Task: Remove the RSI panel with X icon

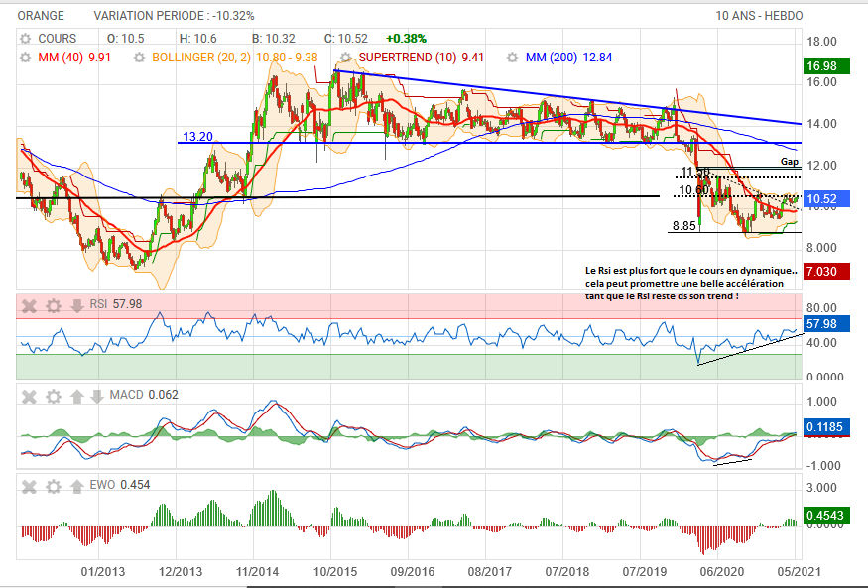Action: tap(29, 305)
